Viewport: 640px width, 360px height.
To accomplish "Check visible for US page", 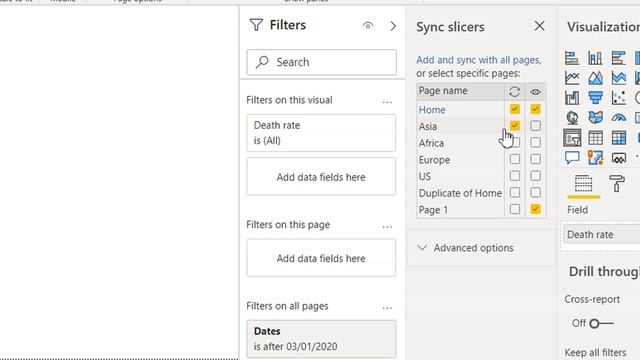I will (535, 176).
